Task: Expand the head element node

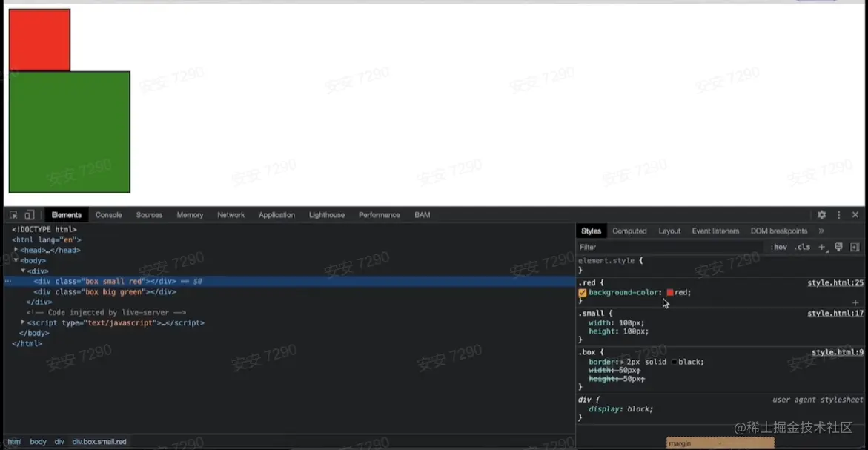Action: (16, 250)
